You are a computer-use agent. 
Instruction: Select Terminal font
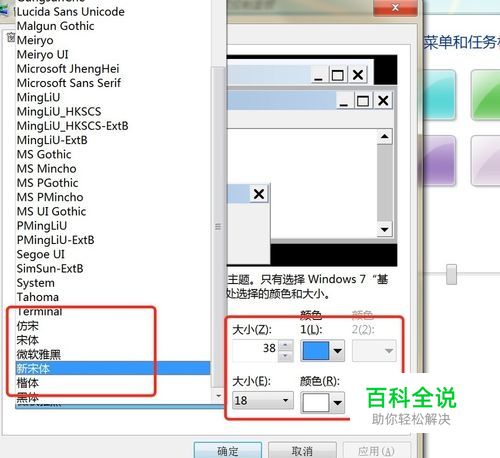tap(39, 312)
